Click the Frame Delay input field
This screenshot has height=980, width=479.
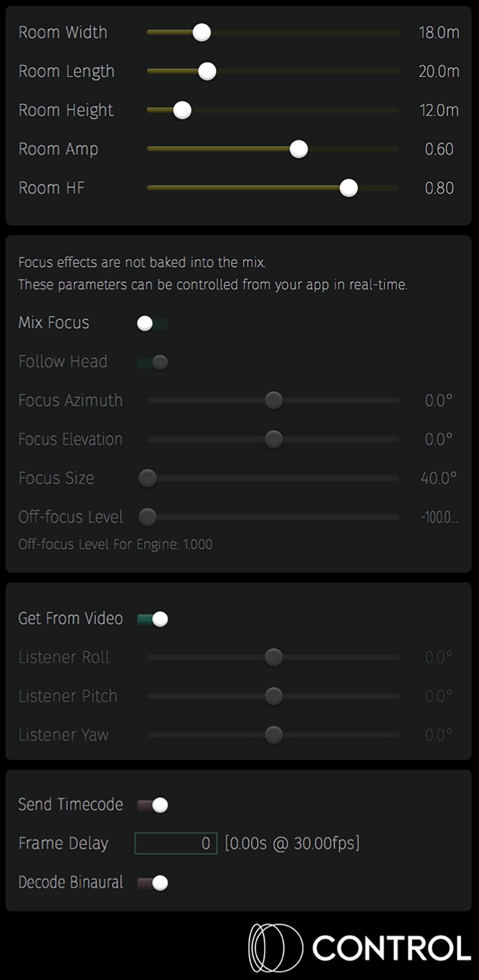point(176,843)
